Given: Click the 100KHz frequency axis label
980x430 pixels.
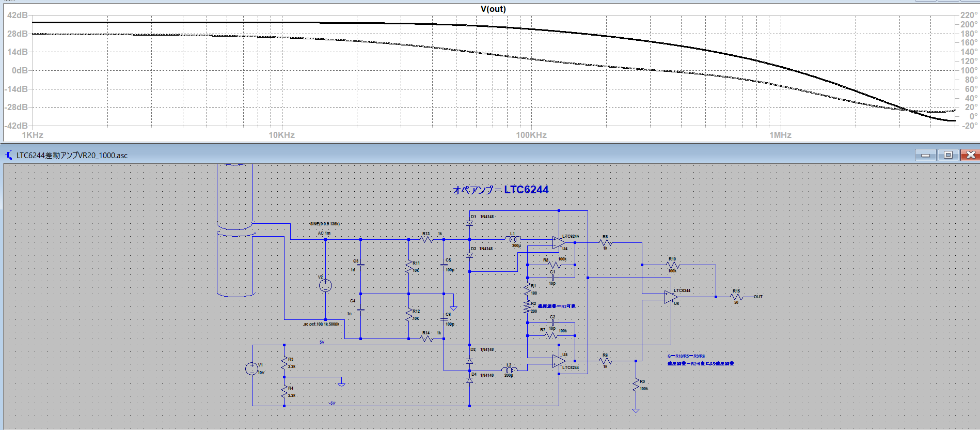Looking at the screenshot, I should [531, 135].
